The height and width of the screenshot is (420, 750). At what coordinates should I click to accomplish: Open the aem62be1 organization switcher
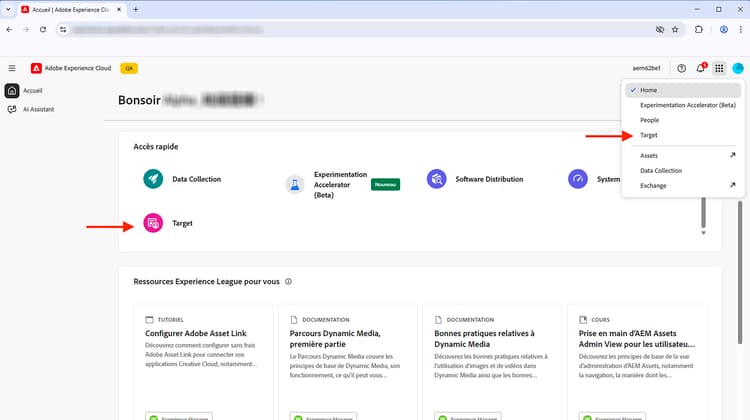[646, 68]
